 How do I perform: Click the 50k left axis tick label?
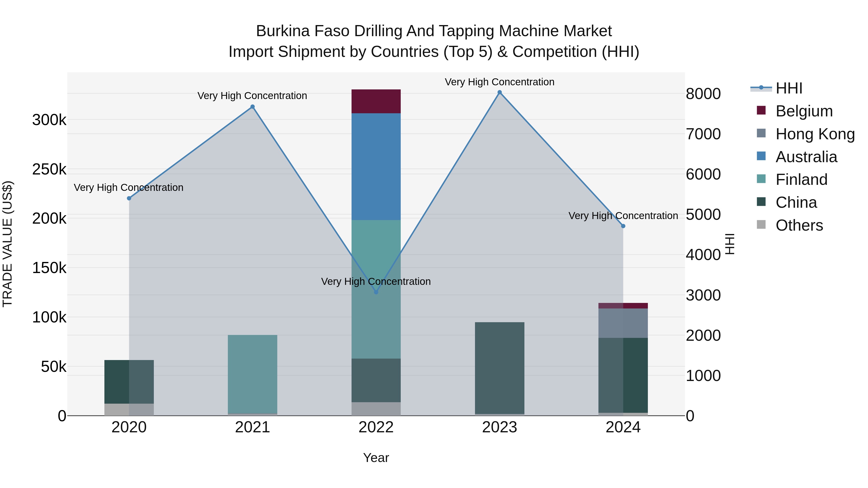click(x=54, y=367)
